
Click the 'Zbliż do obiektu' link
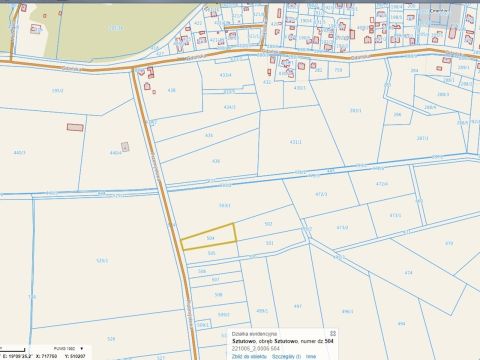pos(249,356)
